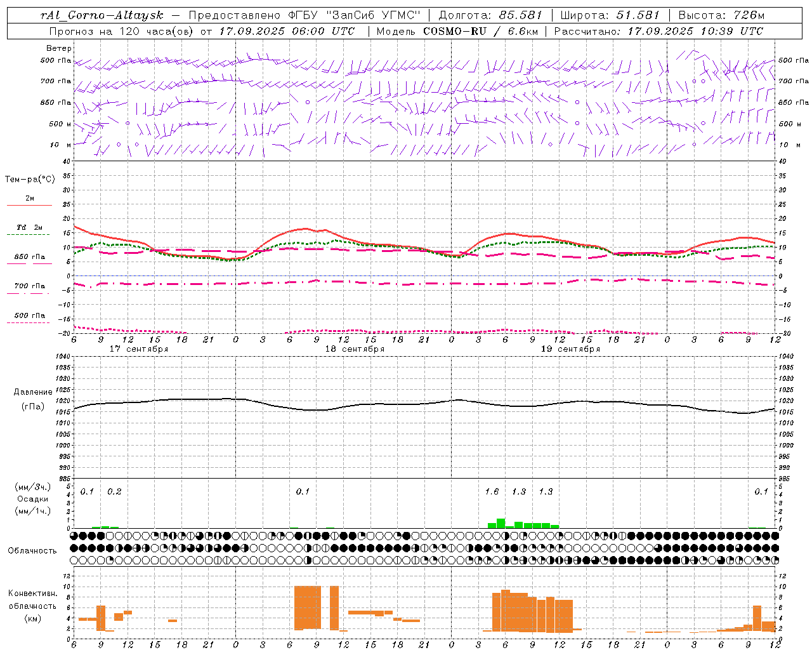Click the (мм/1ч.) precipitation unit label
This screenshot has width=812, height=650.
click(x=33, y=511)
